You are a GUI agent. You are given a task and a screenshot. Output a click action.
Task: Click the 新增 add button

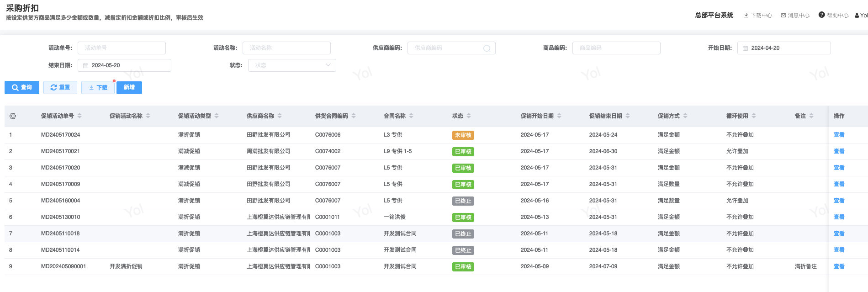click(x=129, y=88)
